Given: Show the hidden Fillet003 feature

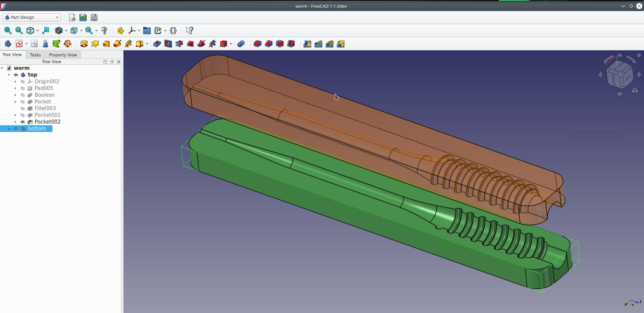Looking at the screenshot, I should (23, 108).
